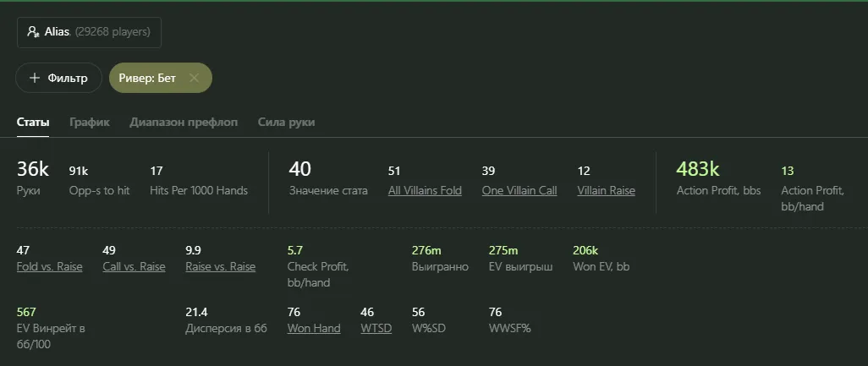Open the Won Hand stat link
This screenshot has height=366, width=868.
(x=314, y=328)
